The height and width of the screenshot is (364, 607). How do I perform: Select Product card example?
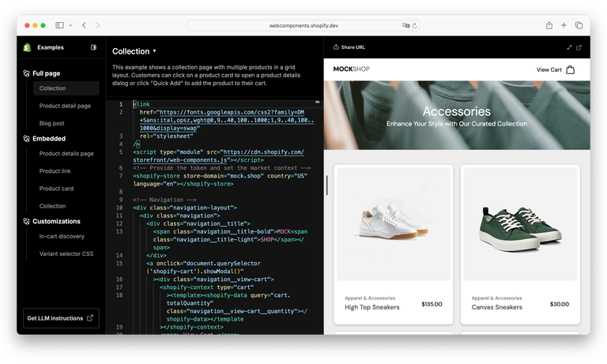[x=56, y=189]
